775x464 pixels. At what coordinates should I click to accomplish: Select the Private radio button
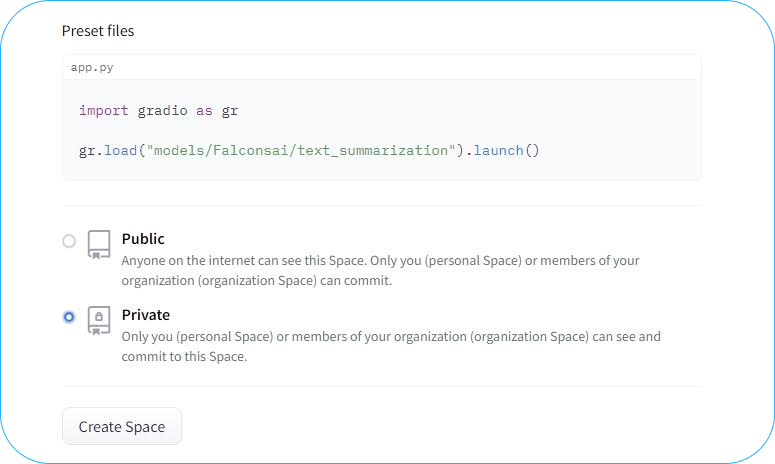[69, 317]
